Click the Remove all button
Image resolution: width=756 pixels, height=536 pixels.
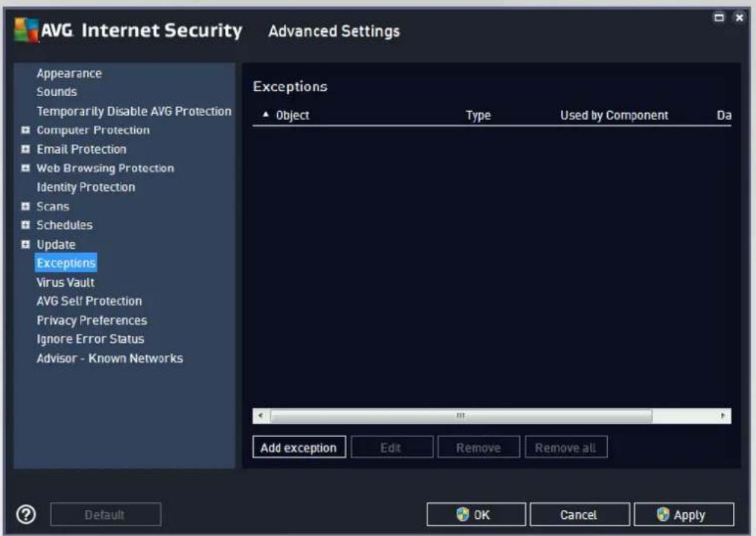click(565, 447)
